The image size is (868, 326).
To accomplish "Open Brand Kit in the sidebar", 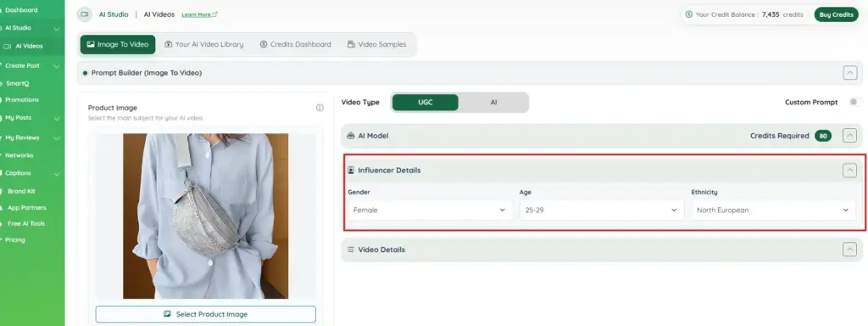I will [x=21, y=191].
